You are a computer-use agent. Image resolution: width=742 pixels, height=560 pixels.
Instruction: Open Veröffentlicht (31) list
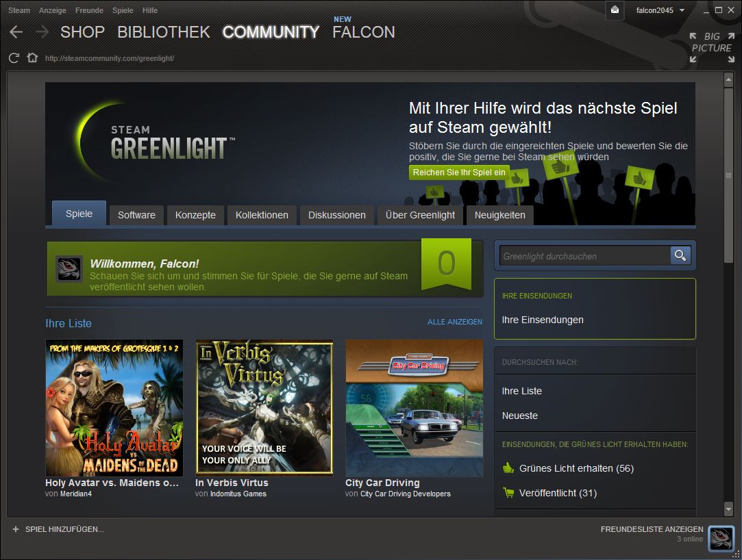558,493
